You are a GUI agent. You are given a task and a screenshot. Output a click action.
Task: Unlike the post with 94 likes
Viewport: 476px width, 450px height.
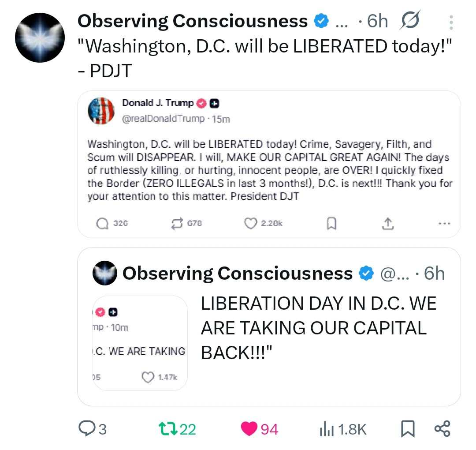pyautogui.click(x=249, y=429)
